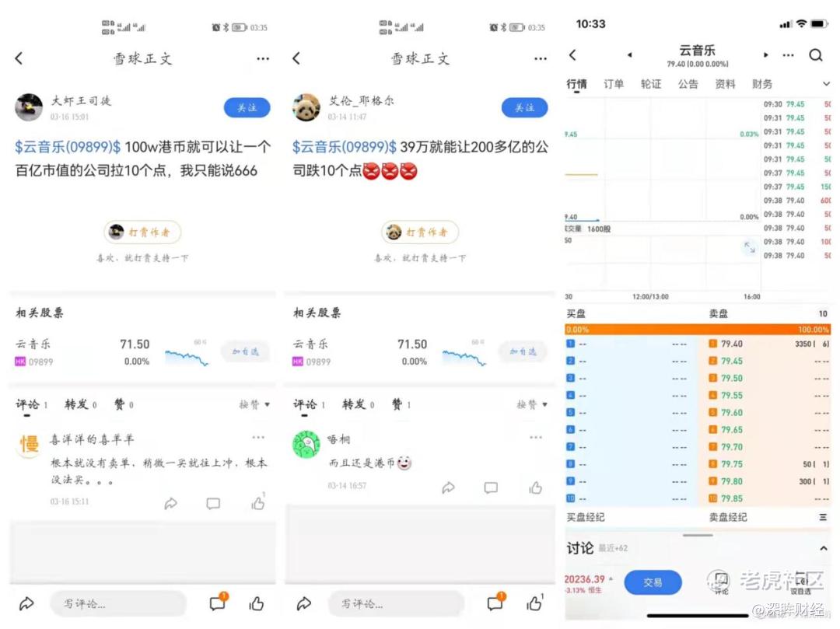Expand the stock chart to fullscreen
Image resolution: width=840 pixels, height=629 pixels.
pos(749,247)
